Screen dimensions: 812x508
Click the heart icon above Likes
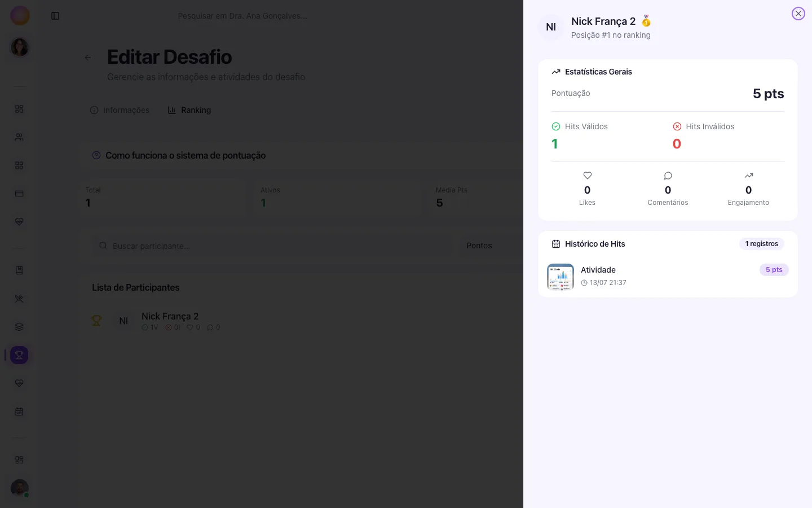(x=587, y=176)
